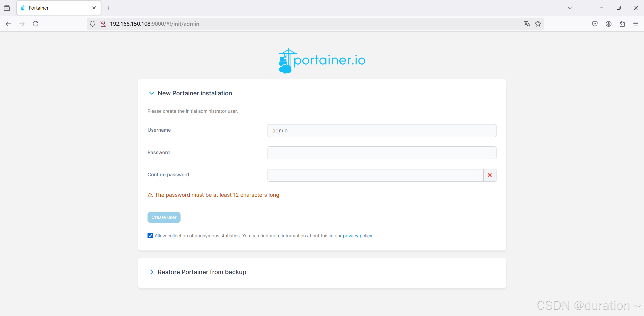The width and height of the screenshot is (644, 316).
Task: Collapse New Portainer installation section
Action: tap(152, 93)
